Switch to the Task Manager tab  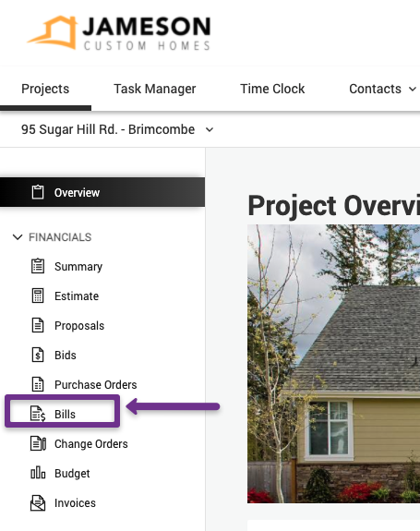point(155,89)
